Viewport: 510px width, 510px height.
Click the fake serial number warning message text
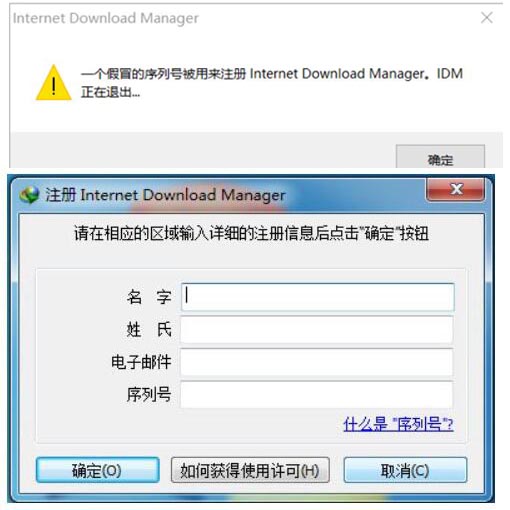(x=272, y=82)
